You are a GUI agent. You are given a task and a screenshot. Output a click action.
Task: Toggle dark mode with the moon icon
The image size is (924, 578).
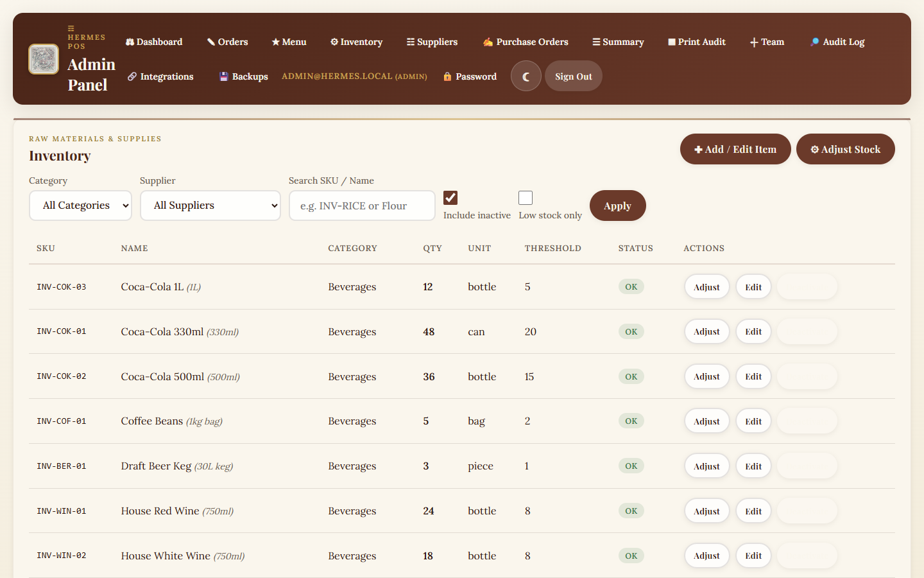pyautogui.click(x=526, y=76)
